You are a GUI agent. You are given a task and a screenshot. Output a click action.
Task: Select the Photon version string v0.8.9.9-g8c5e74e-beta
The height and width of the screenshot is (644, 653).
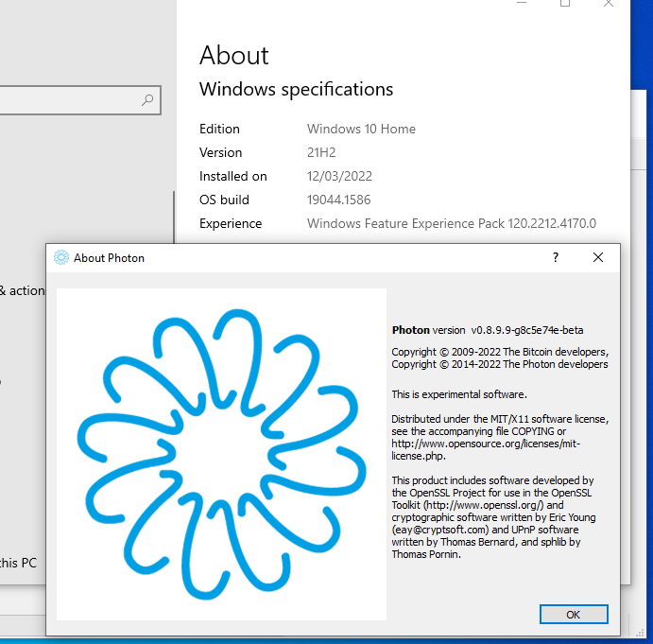click(526, 330)
